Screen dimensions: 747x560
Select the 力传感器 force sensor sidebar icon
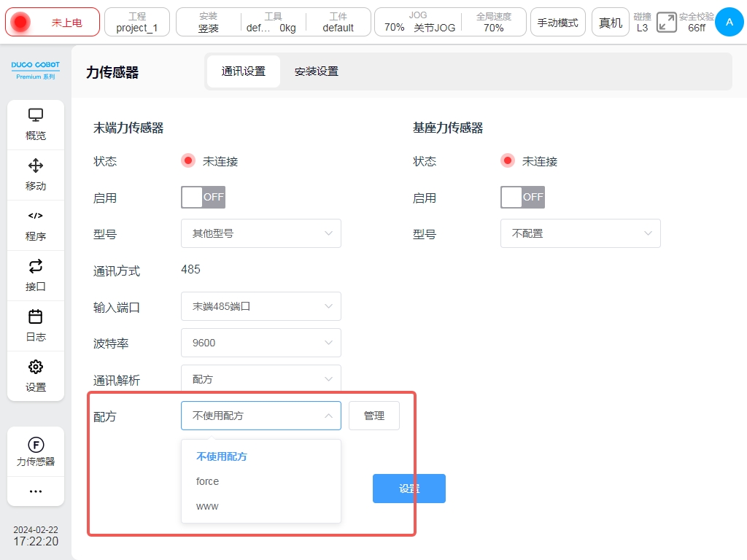click(x=36, y=451)
